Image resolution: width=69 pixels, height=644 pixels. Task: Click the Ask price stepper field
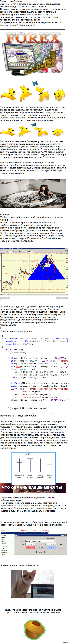(51, 544)
